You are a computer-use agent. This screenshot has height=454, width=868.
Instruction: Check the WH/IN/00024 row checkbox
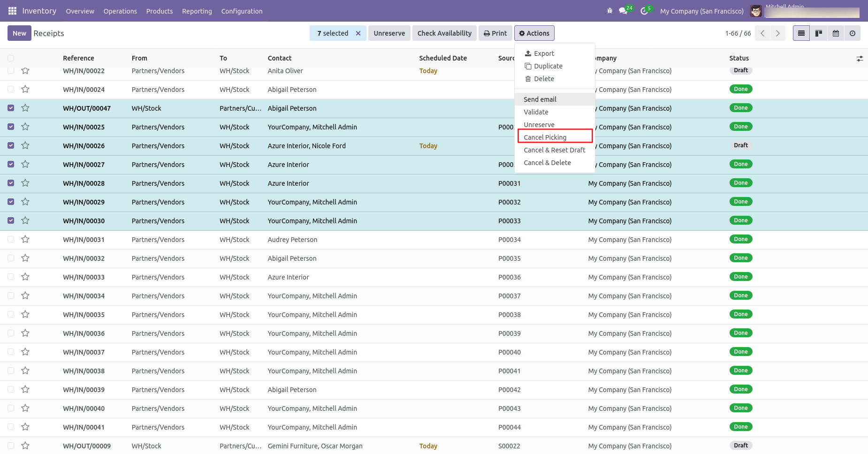tap(11, 89)
